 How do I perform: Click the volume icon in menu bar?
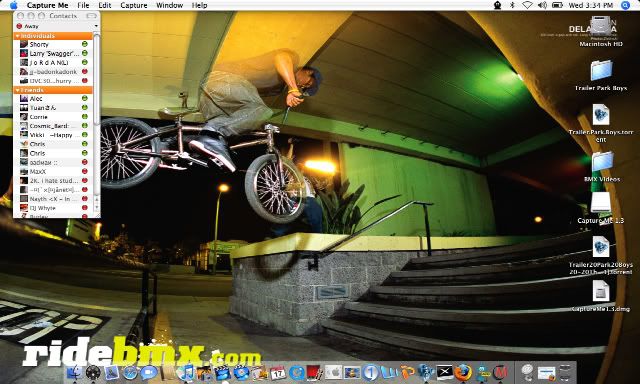pyautogui.click(x=542, y=5)
